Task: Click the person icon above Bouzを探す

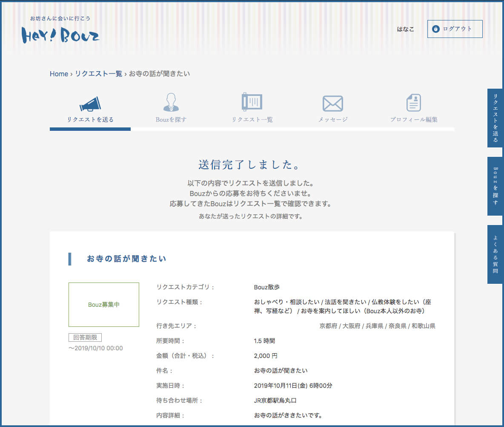Action: [x=171, y=103]
